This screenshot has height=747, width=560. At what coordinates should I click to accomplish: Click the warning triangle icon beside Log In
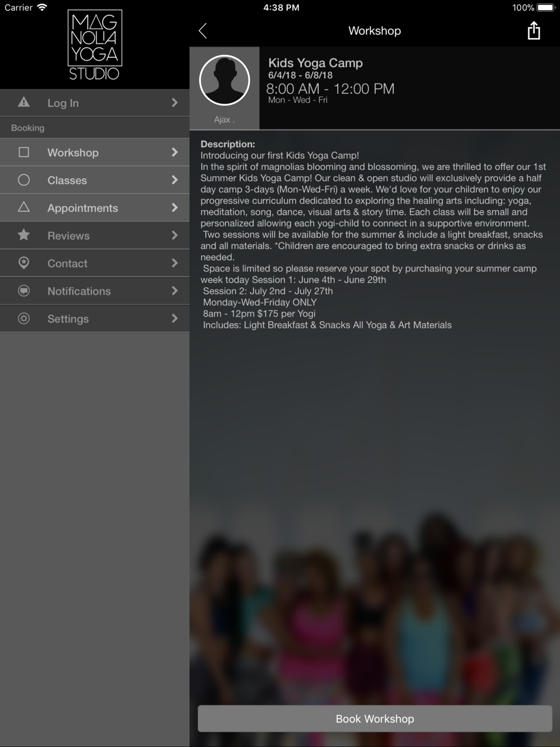coord(24,102)
